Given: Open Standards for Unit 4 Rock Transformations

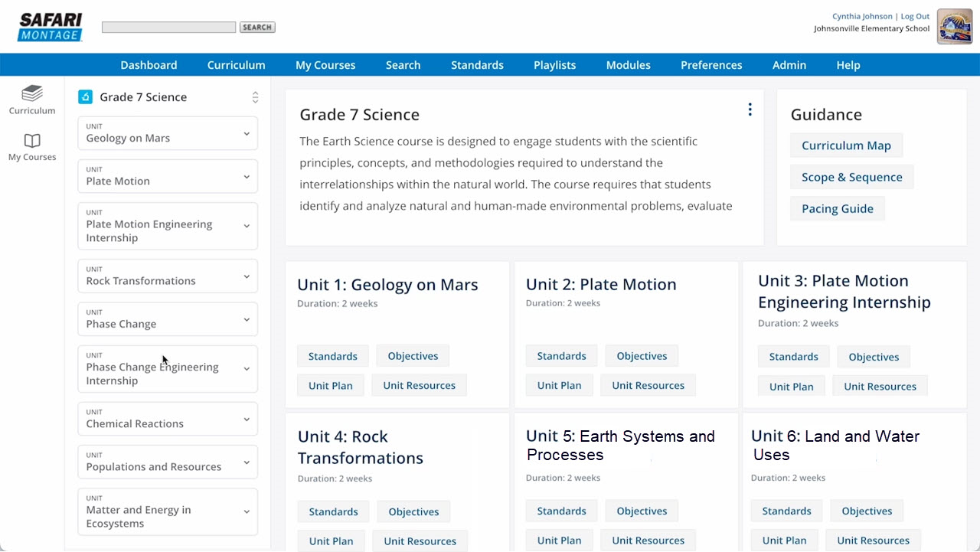Looking at the screenshot, I should point(333,511).
